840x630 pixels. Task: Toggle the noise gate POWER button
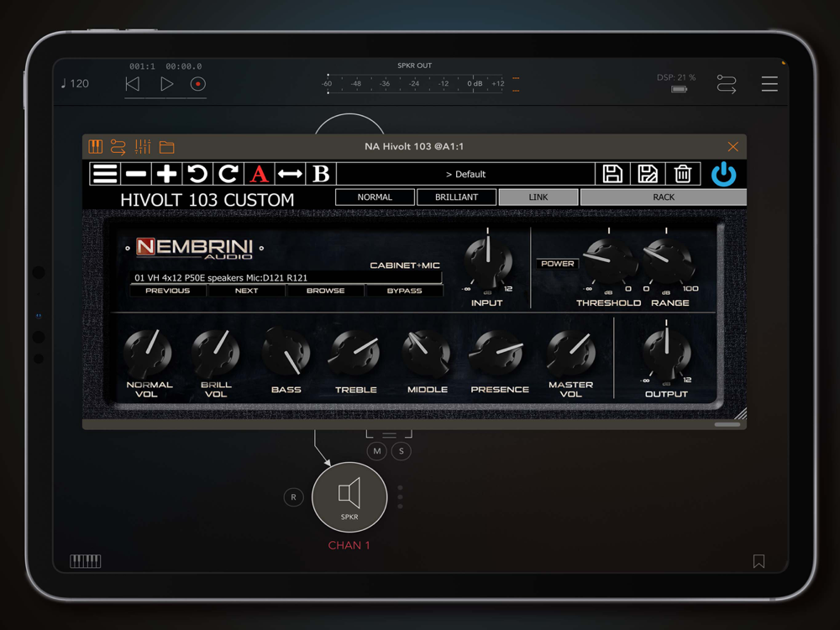tap(557, 264)
